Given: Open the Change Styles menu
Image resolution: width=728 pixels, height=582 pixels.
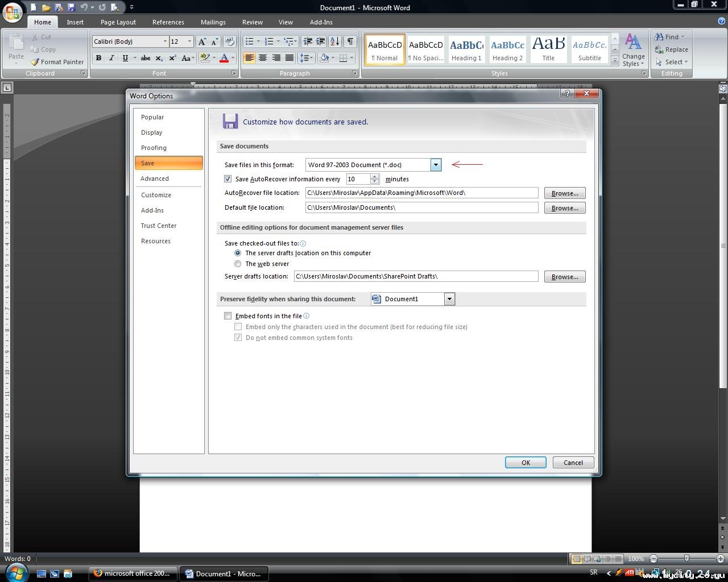Looking at the screenshot, I should (633, 51).
